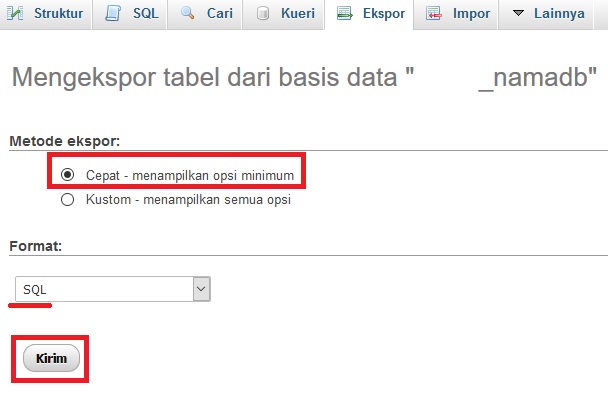Image resolution: width=608 pixels, height=394 pixels.
Task: Select the Ekspor tab label
Action: (x=384, y=14)
